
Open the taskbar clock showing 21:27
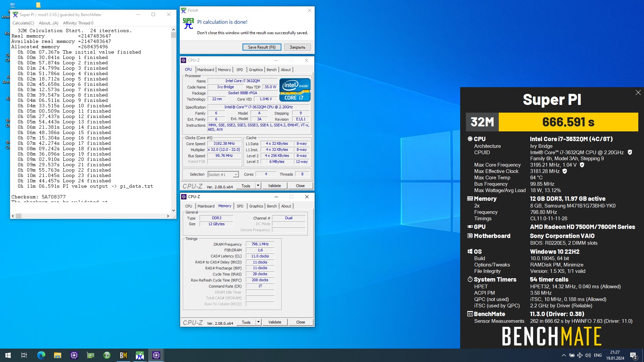click(x=615, y=355)
